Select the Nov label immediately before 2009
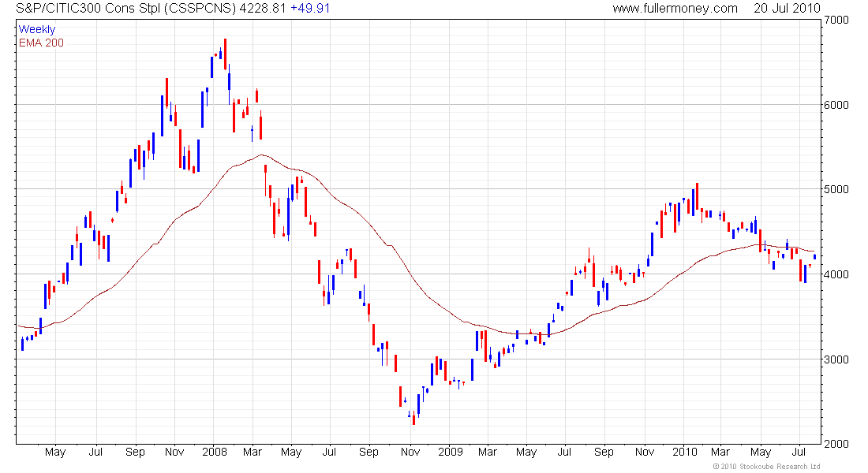Screen dimensions: 868x473 (x=410, y=452)
